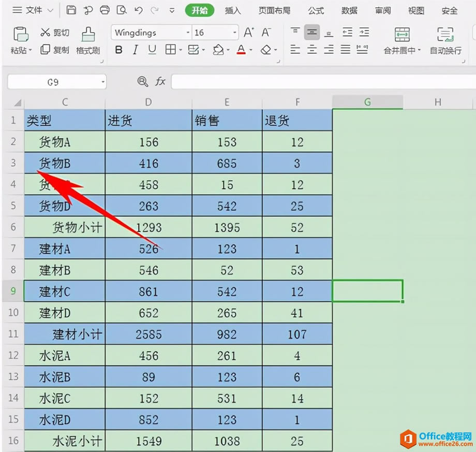Apply red font color A icon

click(241, 50)
